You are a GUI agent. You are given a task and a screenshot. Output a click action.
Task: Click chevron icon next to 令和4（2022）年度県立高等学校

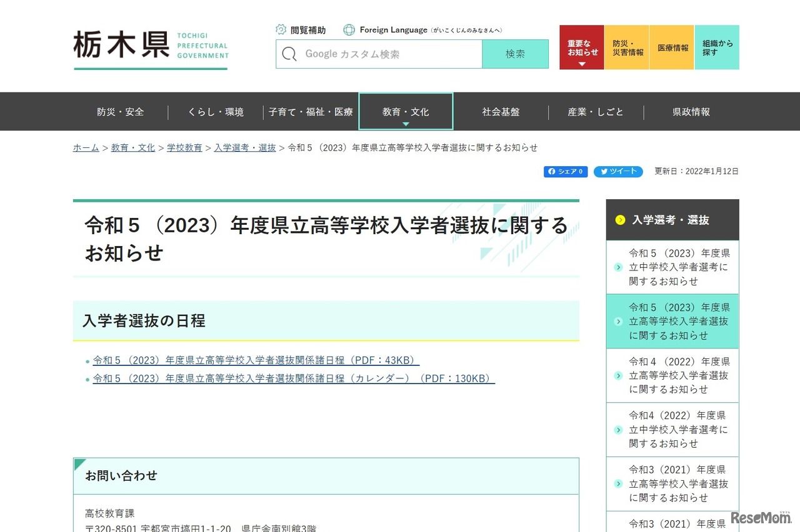tap(618, 375)
